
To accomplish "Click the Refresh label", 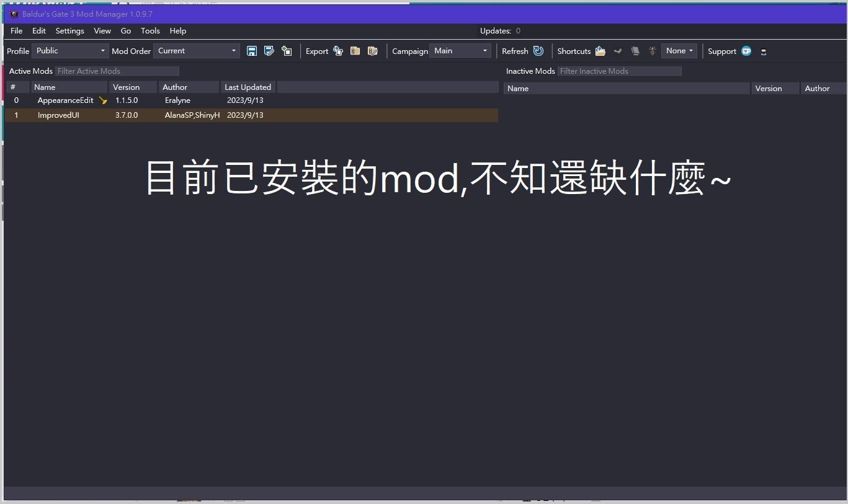I will (x=515, y=51).
